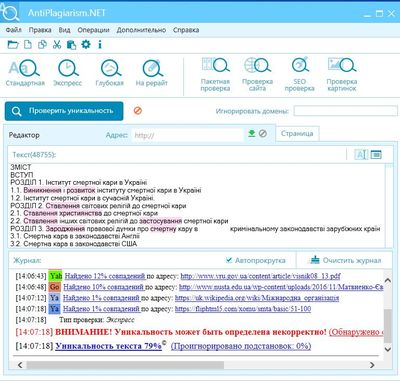
Task: Click 'Проигнорировано подстановок: 0%' link
Action: (241, 346)
